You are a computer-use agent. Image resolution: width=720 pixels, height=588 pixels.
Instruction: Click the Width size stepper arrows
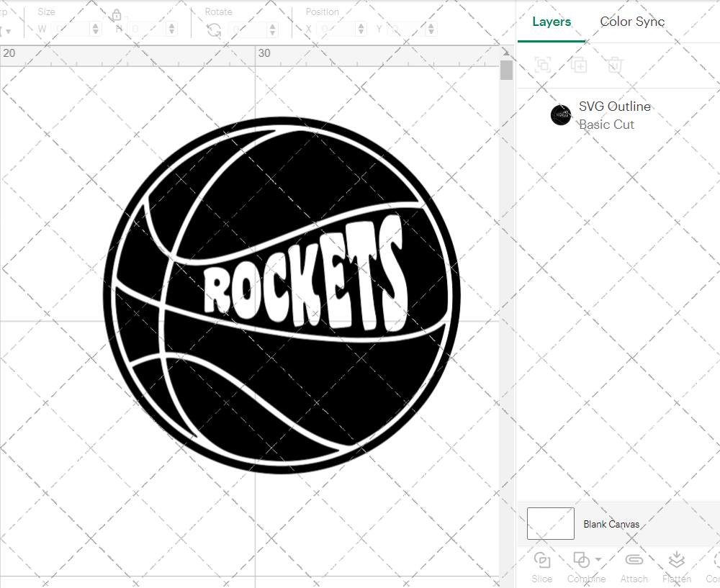[96, 30]
